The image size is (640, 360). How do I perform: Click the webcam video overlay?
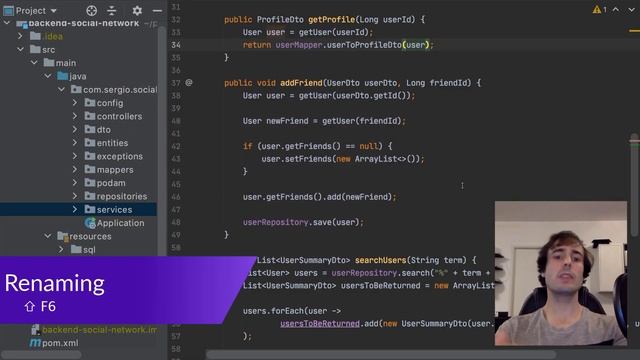click(561, 273)
